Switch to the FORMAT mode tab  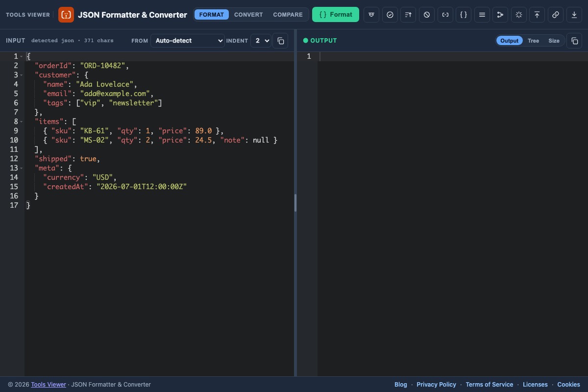(212, 15)
